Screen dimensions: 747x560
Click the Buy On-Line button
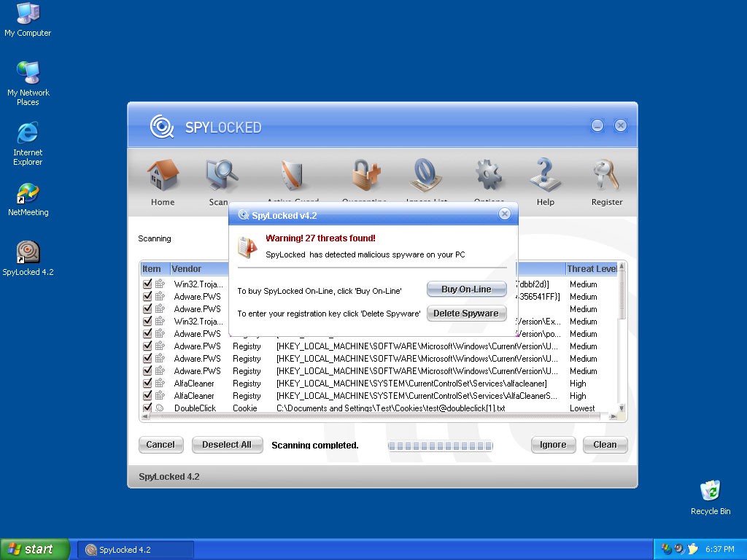[x=466, y=289]
